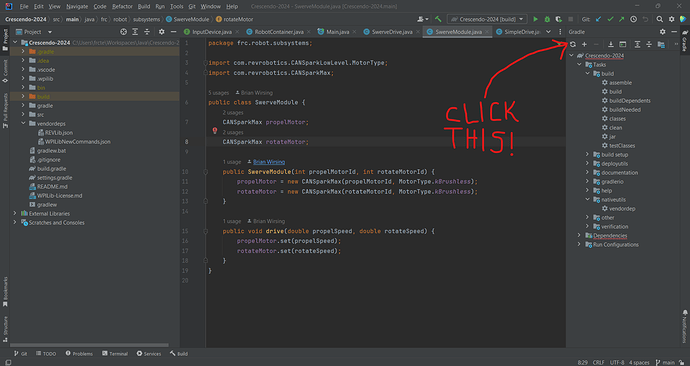Screen dimensions: 690x366
Task: Open the Project view mode dropdown
Action: pos(50,32)
